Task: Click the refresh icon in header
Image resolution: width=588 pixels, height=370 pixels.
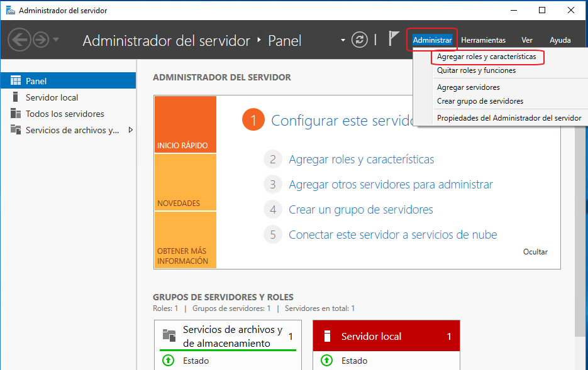Action: 359,40
